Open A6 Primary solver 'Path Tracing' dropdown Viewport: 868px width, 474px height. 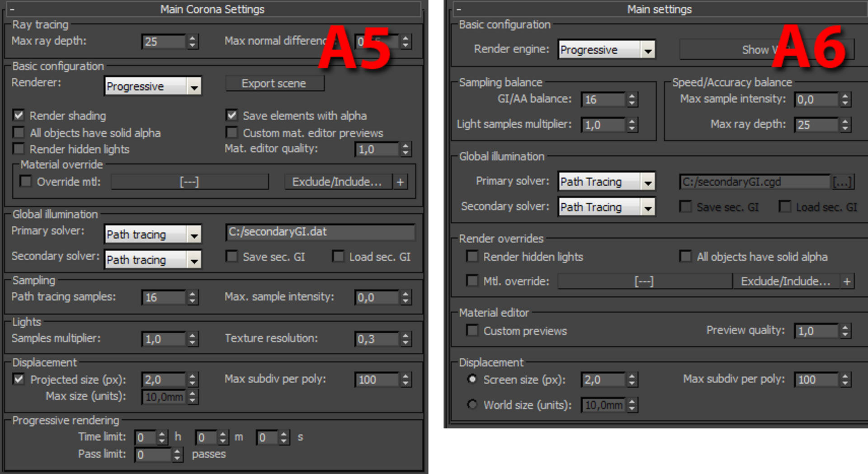tap(607, 182)
